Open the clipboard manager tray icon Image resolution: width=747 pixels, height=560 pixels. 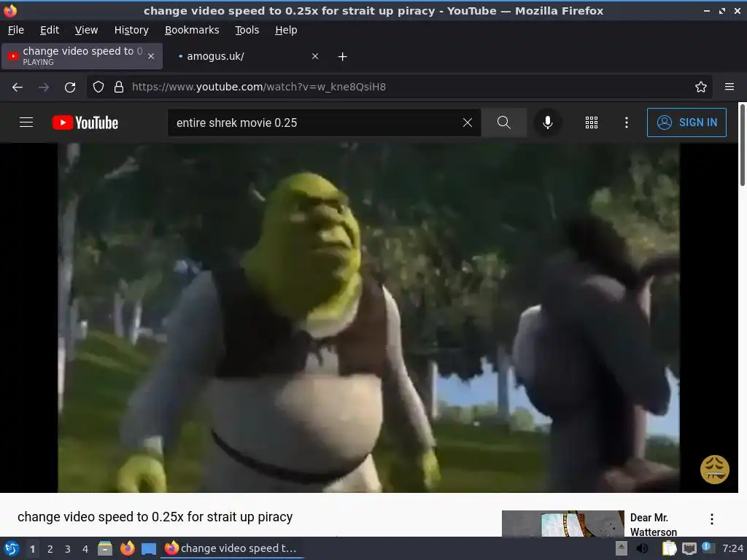point(669,548)
